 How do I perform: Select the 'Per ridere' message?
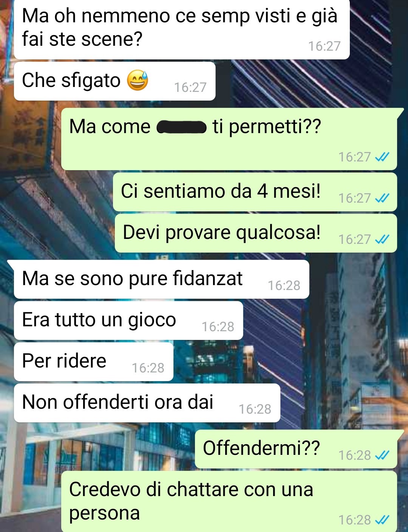point(94,362)
